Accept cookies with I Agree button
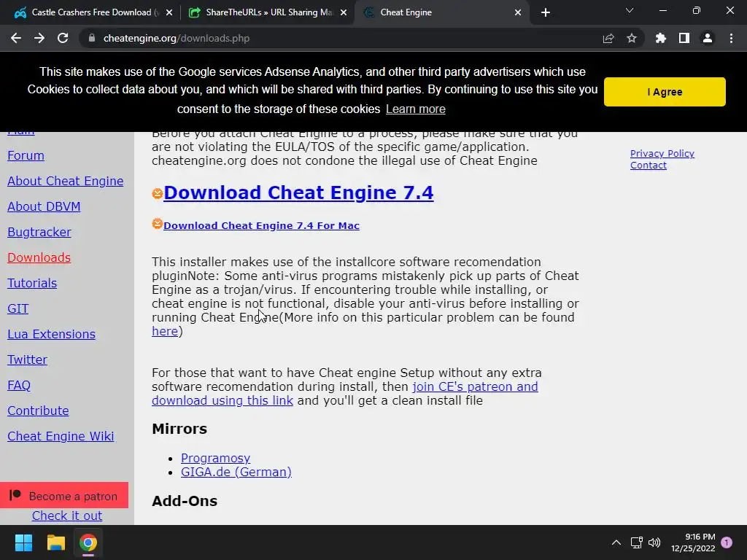The image size is (747, 560). pyautogui.click(x=665, y=92)
